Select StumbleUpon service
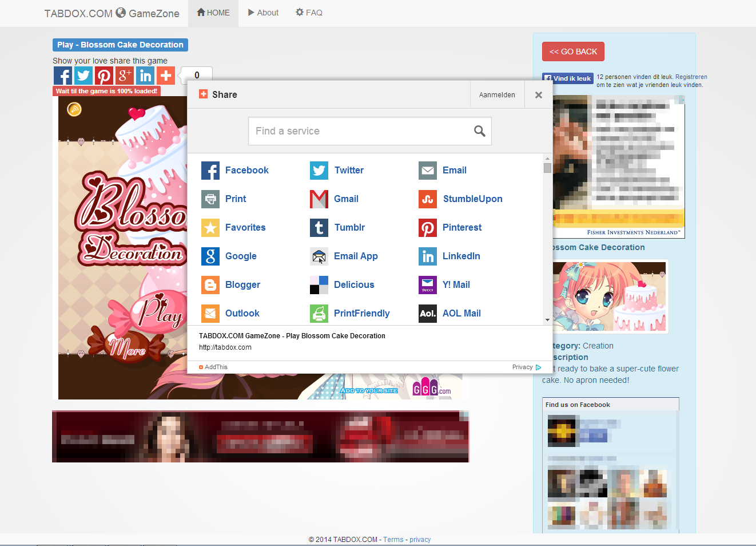Screen dimensions: 756x546 point(460,199)
